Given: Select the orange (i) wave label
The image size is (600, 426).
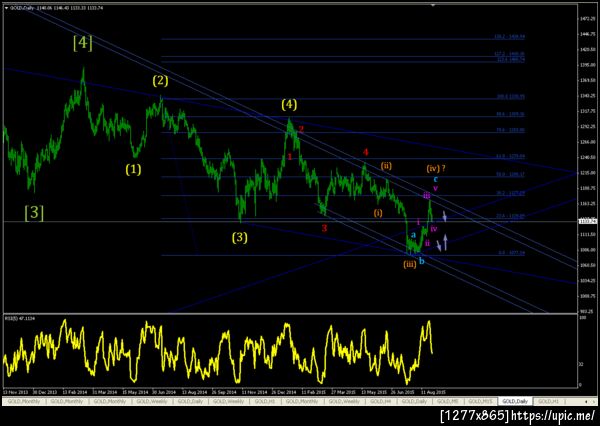Looking at the screenshot, I should (x=378, y=213).
